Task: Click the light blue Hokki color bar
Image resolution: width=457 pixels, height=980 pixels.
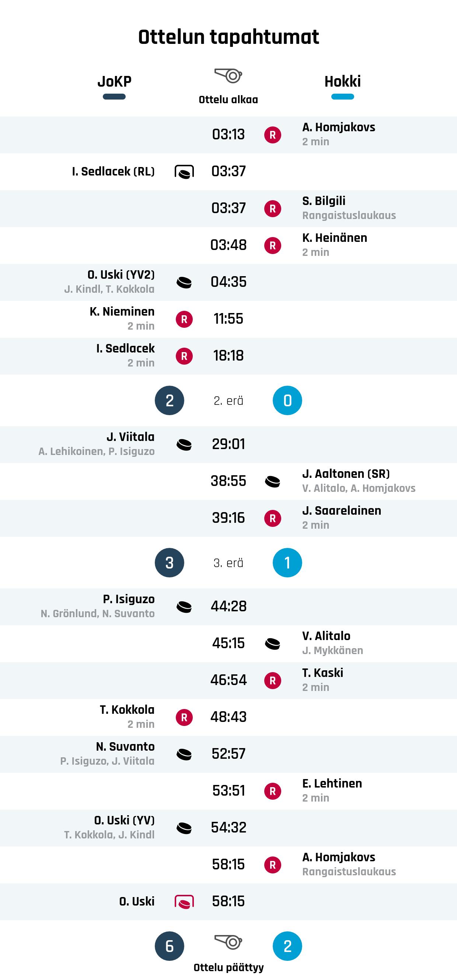Action: click(x=342, y=97)
